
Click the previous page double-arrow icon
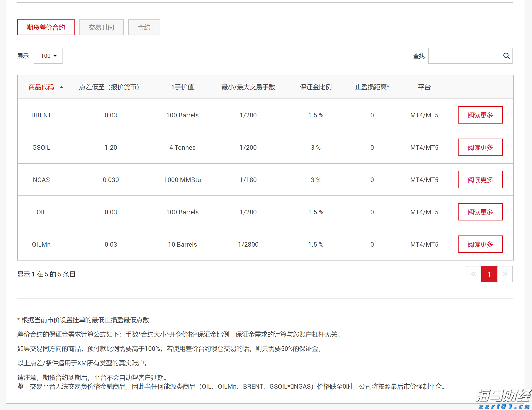coord(474,274)
